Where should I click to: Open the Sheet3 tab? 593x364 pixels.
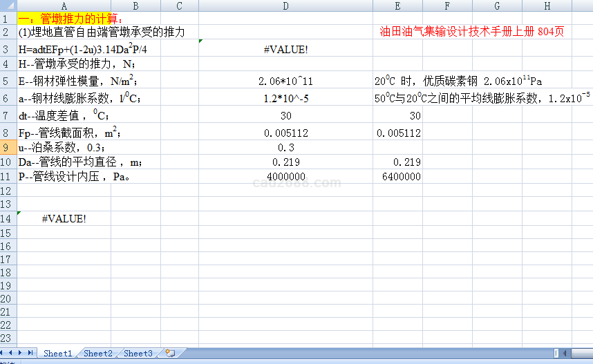[x=138, y=354]
